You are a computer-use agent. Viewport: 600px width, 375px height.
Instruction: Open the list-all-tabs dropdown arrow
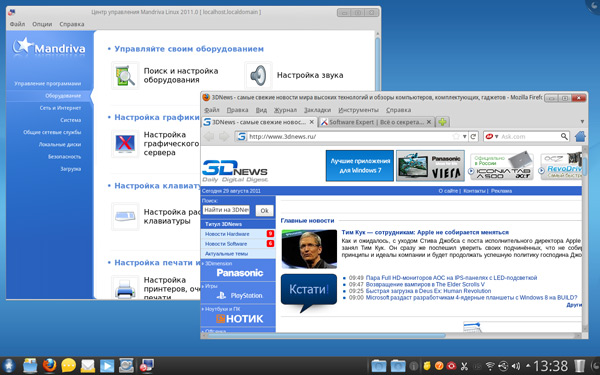pos(582,122)
